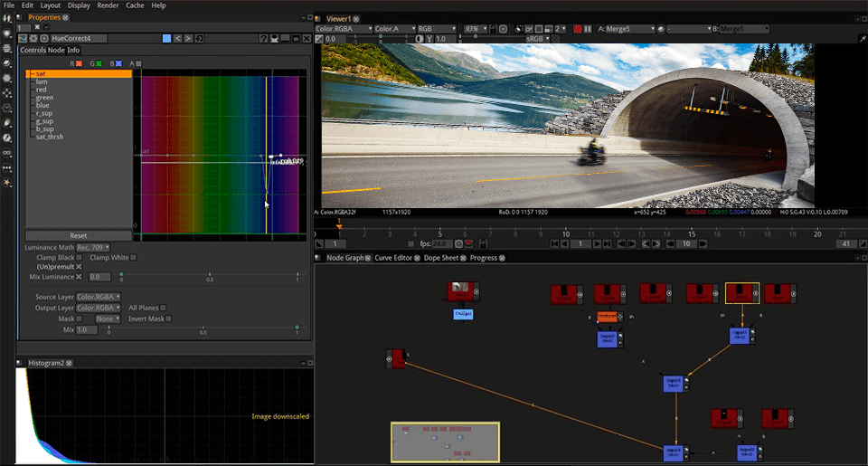Center image in viewer with circle-plus icon
The height and width of the screenshot is (466, 868).
click(503, 29)
